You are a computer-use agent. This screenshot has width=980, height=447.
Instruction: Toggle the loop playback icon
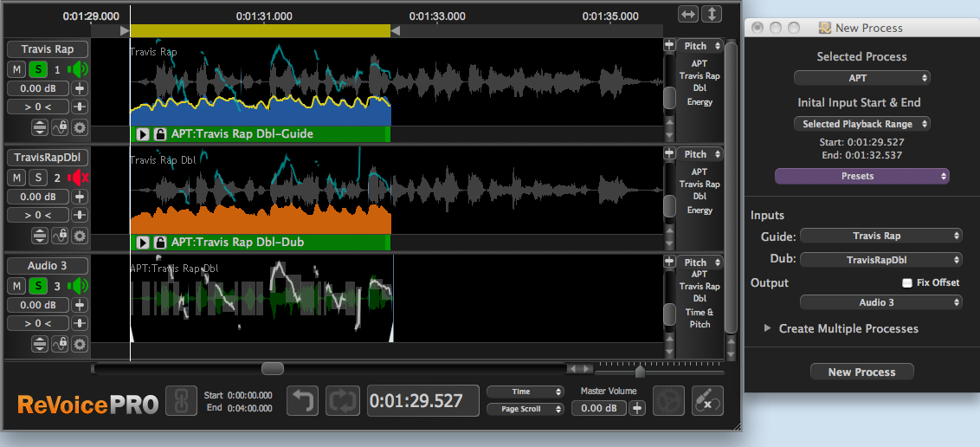pyautogui.click(x=342, y=401)
